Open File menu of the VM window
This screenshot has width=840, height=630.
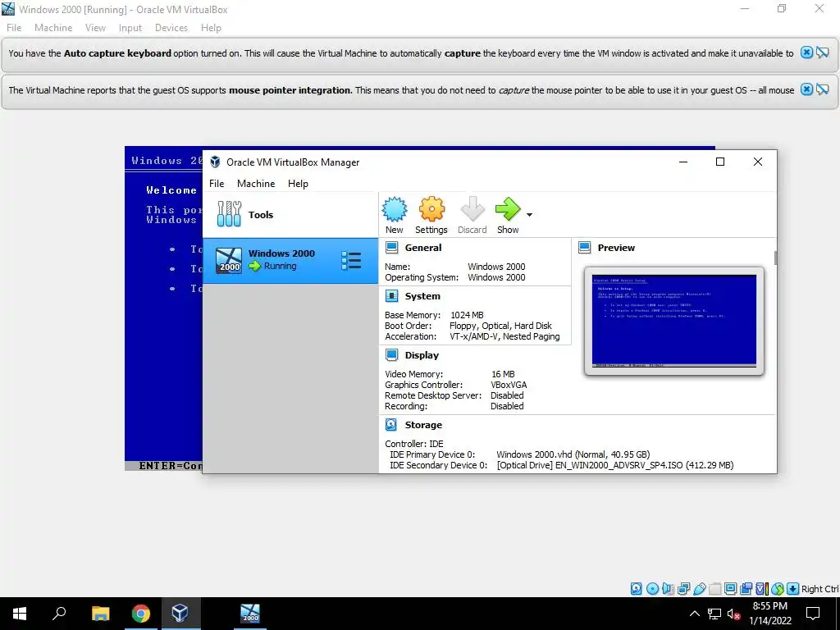tap(14, 28)
